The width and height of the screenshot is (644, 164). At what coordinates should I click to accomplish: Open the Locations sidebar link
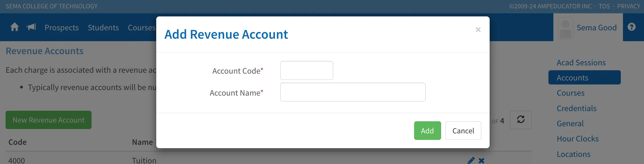(573, 154)
